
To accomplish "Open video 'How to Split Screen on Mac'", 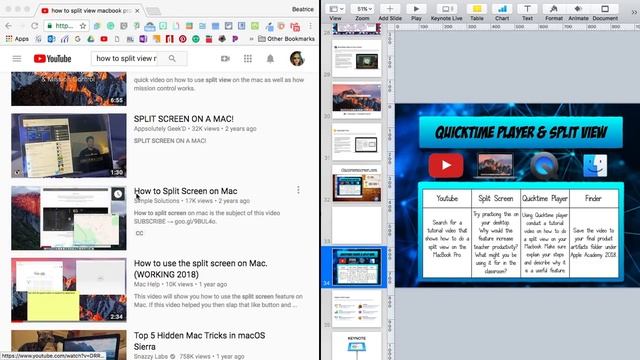I will (x=186, y=191).
